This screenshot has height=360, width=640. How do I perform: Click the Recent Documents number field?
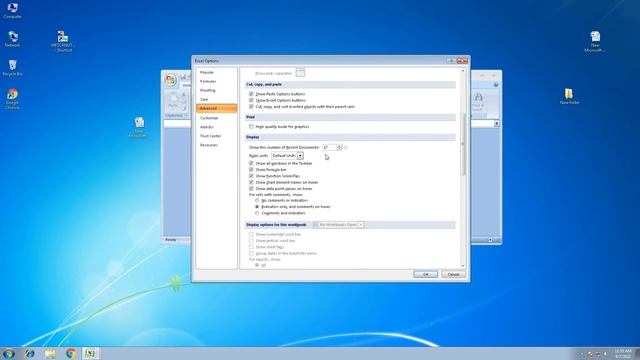point(329,147)
